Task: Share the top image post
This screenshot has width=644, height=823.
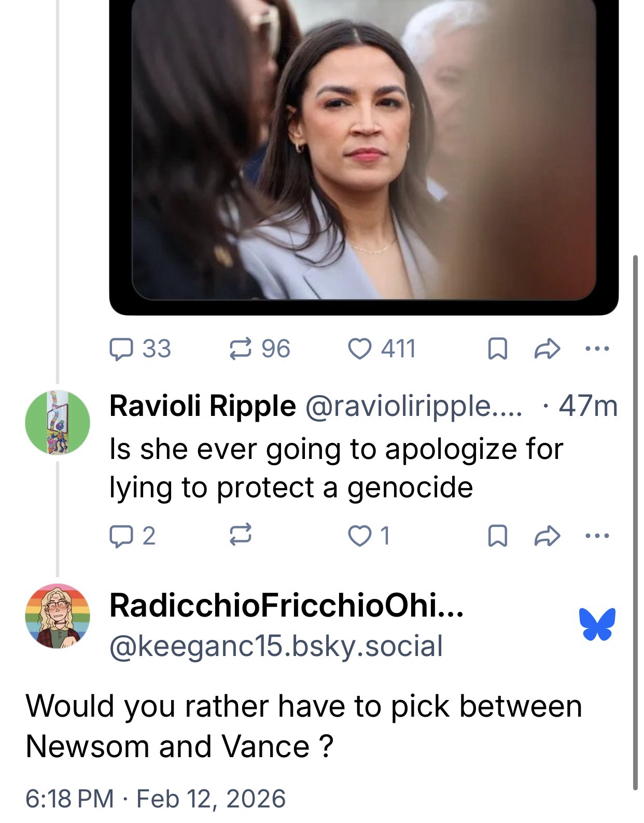Action: pyautogui.click(x=547, y=348)
